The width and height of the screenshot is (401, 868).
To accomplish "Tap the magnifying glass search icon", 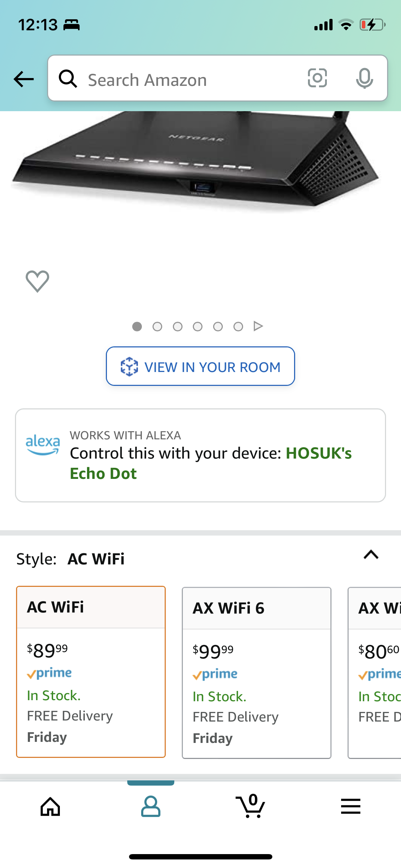I will pyautogui.click(x=68, y=78).
